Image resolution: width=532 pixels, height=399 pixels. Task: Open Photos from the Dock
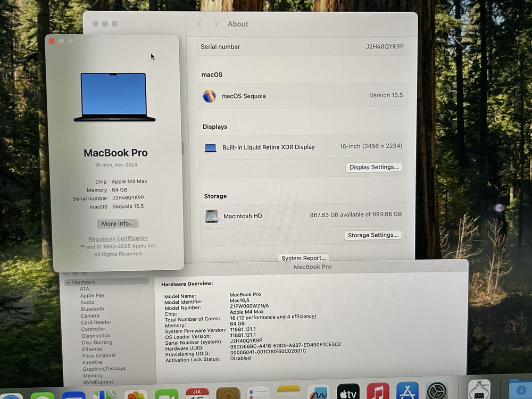(136, 394)
